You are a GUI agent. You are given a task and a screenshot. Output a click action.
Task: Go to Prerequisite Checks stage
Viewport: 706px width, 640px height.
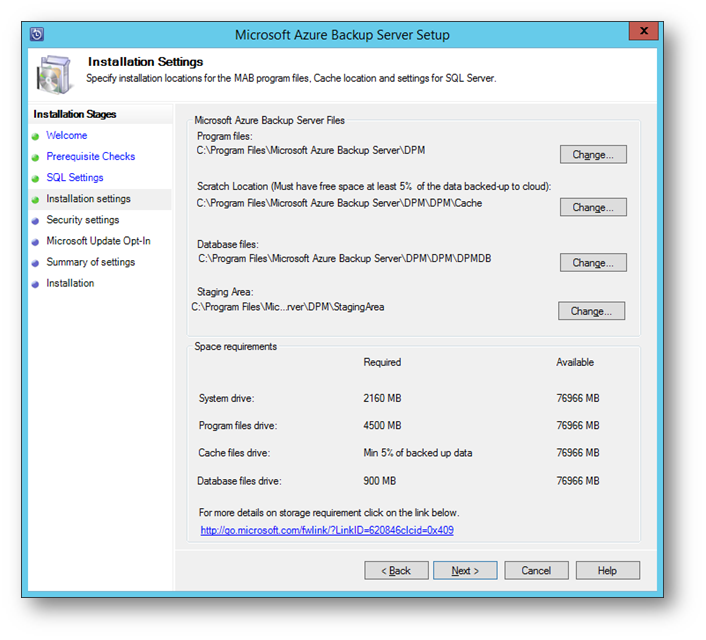coord(91,156)
